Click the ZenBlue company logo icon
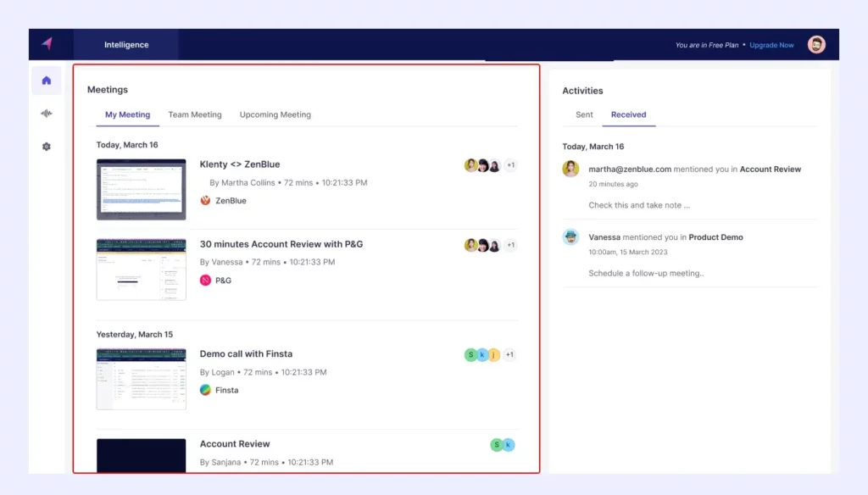 pyautogui.click(x=205, y=200)
